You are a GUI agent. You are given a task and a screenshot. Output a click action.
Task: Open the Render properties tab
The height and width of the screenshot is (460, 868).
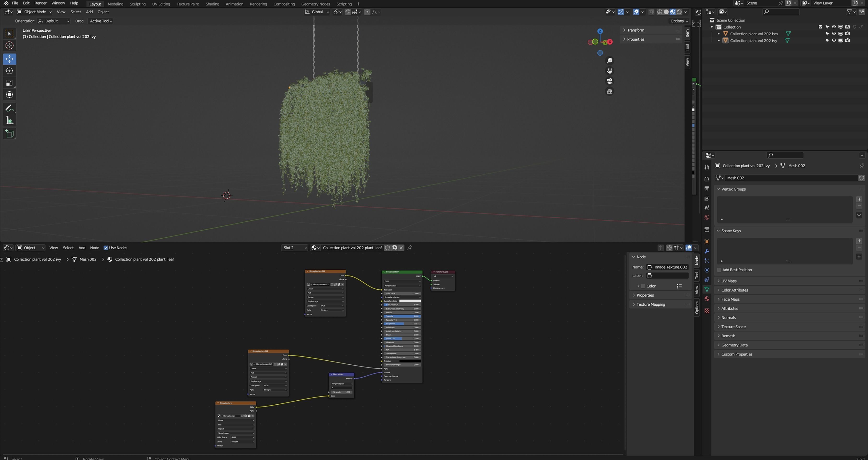point(707,179)
